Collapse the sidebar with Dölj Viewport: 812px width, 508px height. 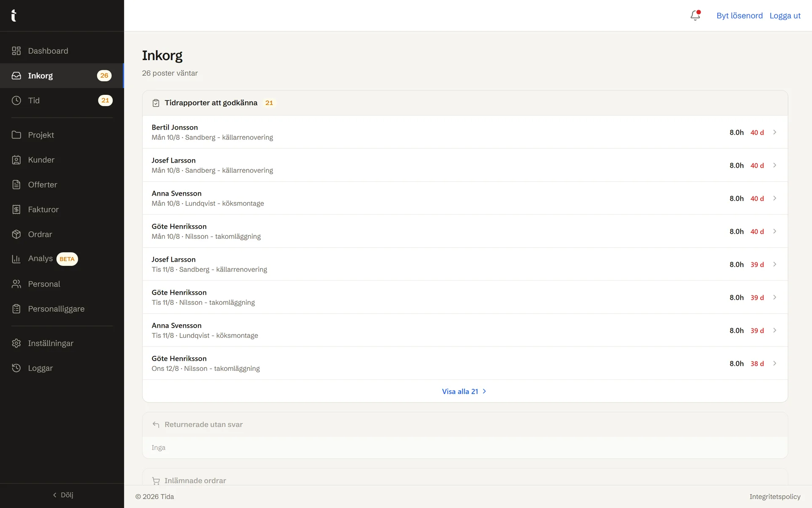tap(63, 495)
